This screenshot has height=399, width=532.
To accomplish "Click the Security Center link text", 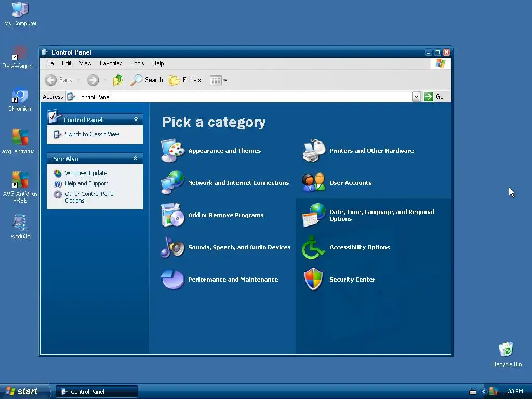I will point(352,280).
